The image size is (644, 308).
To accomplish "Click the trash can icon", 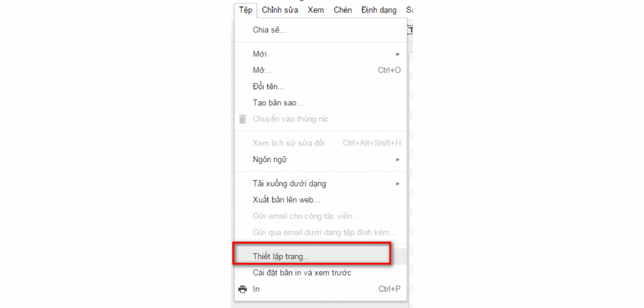I will 242,119.
